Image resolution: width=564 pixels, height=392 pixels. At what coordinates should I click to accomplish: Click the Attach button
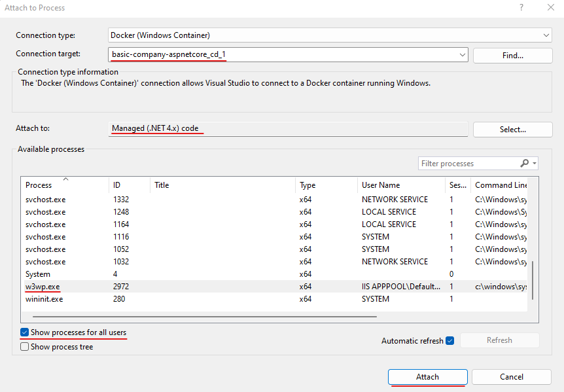point(427,377)
